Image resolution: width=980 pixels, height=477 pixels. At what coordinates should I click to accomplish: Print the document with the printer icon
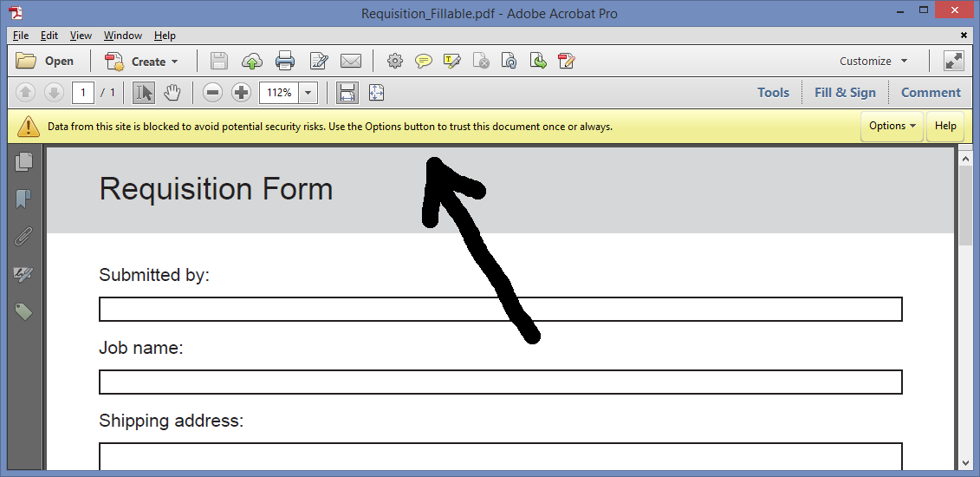(285, 62)
